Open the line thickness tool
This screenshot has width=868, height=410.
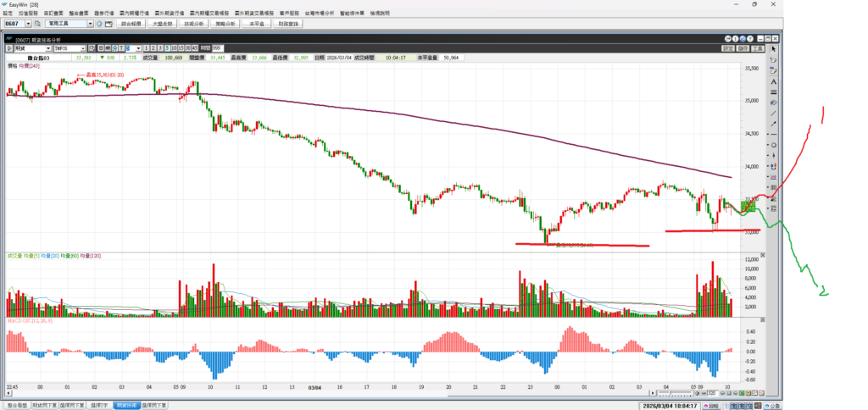click(773, 91)
